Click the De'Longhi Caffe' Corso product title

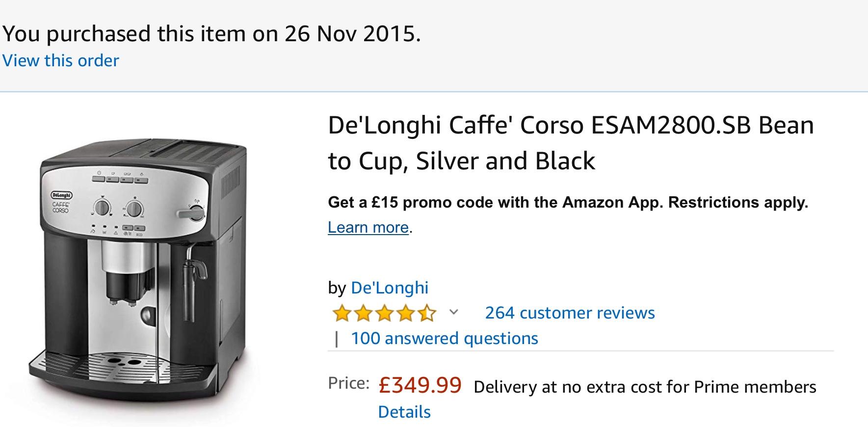coord(571,143)
